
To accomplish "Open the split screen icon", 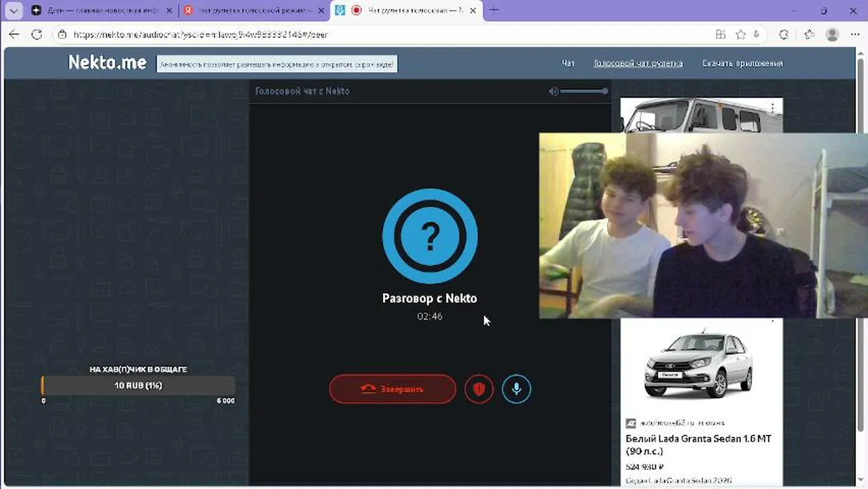I will [721, 35].
